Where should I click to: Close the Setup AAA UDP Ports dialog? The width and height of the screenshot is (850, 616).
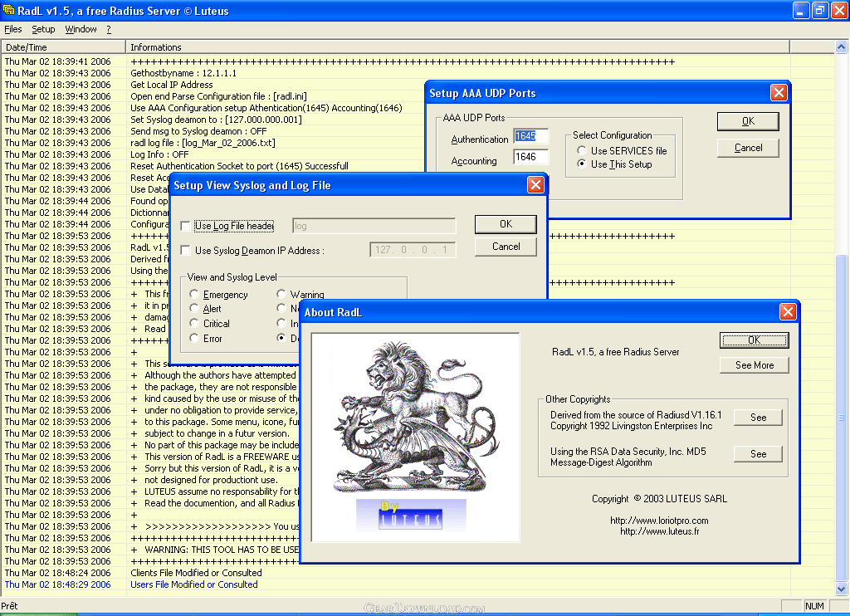(x=779, y=93)
